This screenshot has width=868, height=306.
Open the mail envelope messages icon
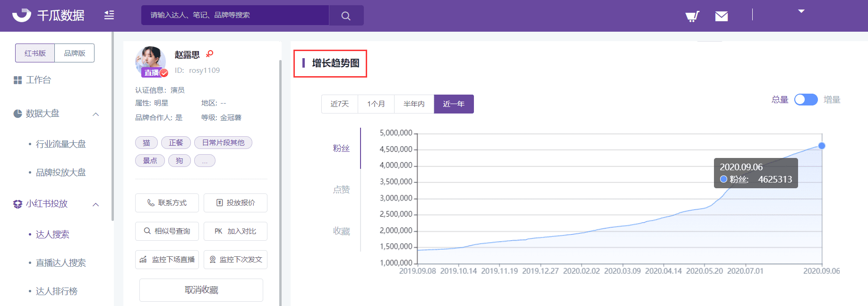[721, 17]
